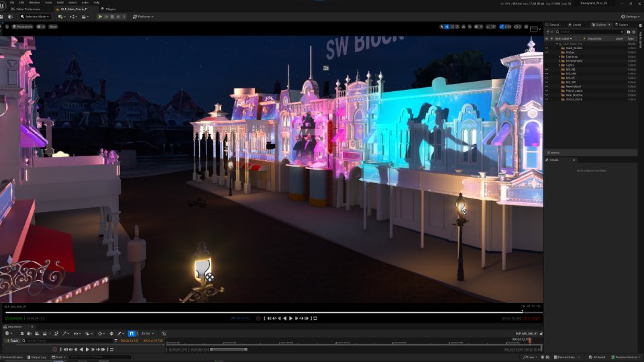This screenshot has height=362, width=644.
Task: Toggle visibility of Street_Clock folder
Action: tap(547, 99)
